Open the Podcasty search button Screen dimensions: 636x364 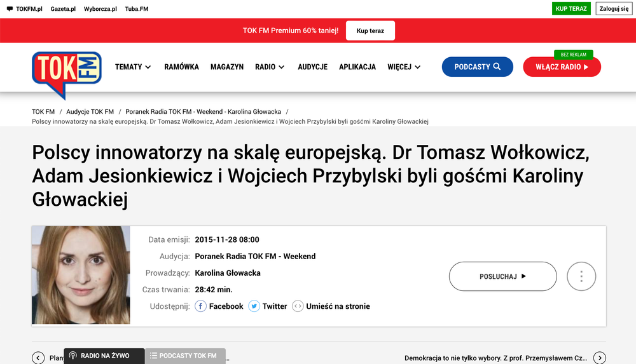click(x=477, y=67)
